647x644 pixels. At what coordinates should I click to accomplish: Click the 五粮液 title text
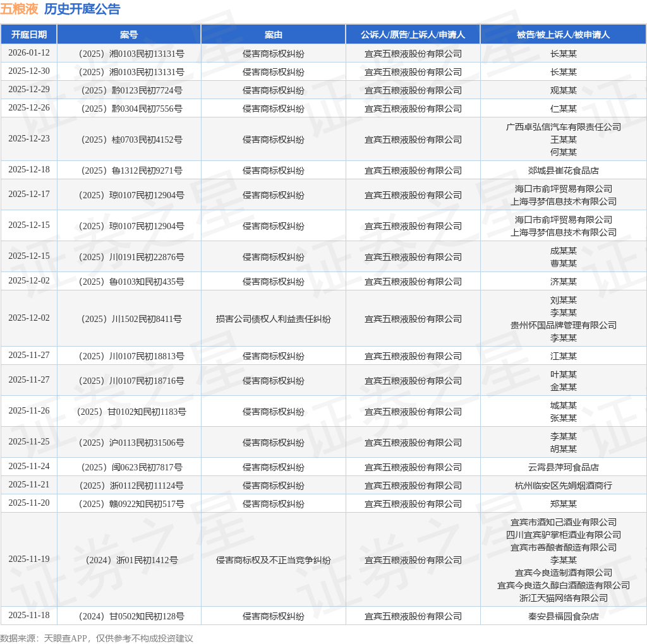click(x=19, y=9)
